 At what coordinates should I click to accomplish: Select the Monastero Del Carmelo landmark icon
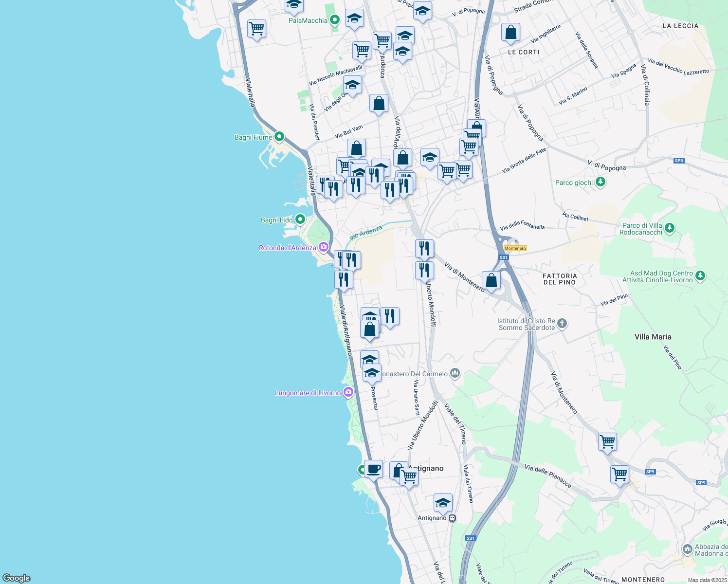click(x=455, y=373)
